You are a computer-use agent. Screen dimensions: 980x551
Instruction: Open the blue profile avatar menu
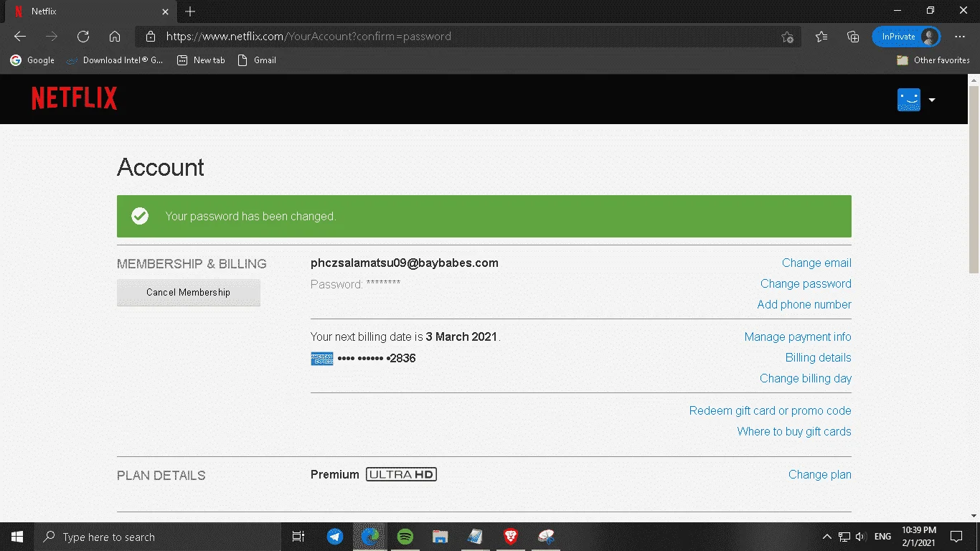tap(909, 100)
